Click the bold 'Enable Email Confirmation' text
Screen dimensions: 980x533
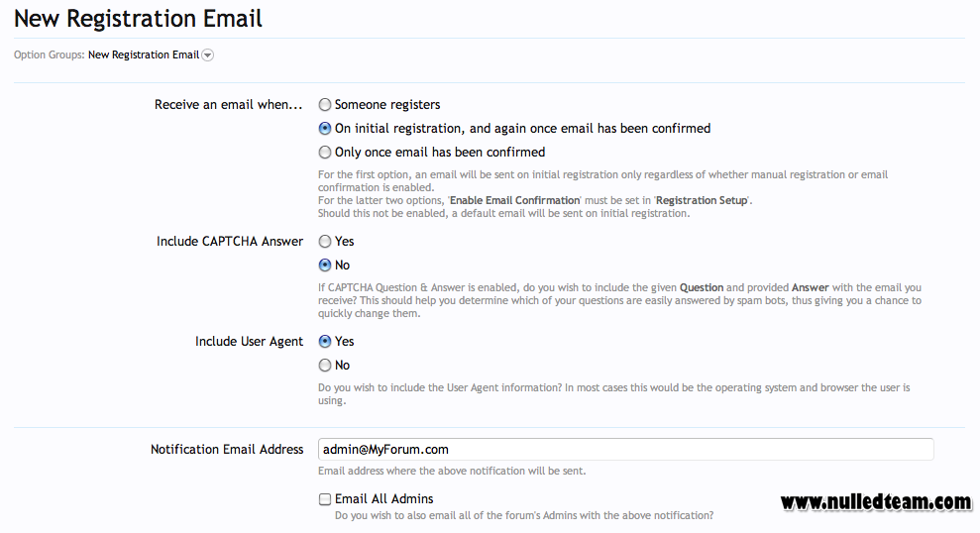tap(515, 200)
